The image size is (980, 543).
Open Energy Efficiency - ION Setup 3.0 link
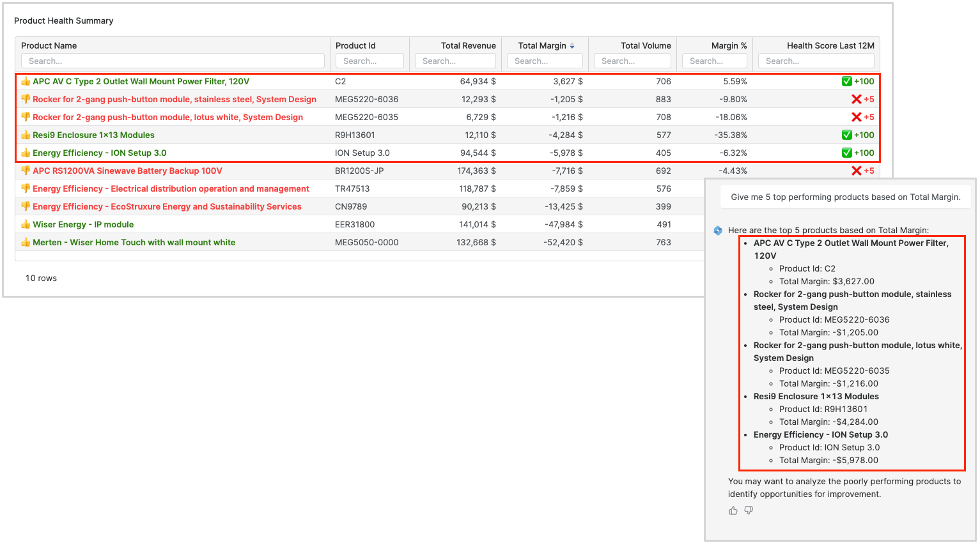coord(99,153)
